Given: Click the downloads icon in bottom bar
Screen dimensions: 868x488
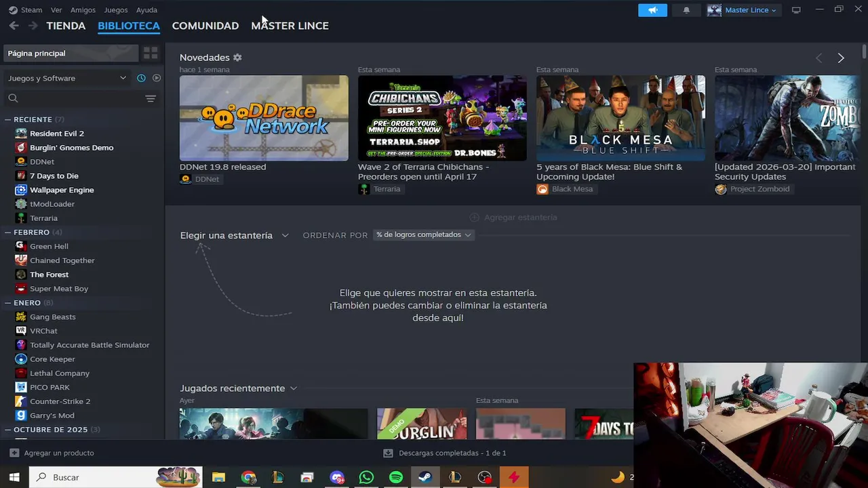Looking at the screenshot, I should [388, 453].
